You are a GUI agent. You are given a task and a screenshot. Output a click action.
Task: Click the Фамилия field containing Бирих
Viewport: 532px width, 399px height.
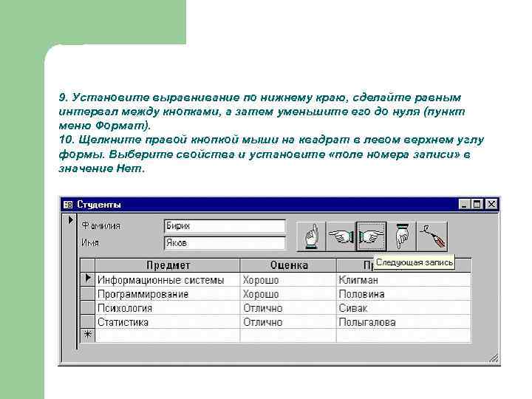click(225, 226)
